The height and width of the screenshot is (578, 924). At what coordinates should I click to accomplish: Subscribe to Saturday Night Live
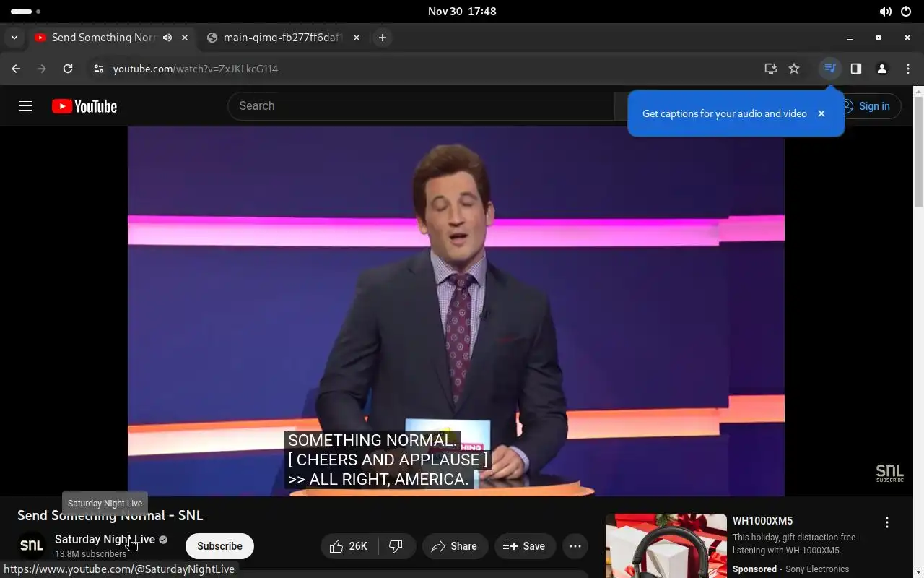(x=219, y=546)
